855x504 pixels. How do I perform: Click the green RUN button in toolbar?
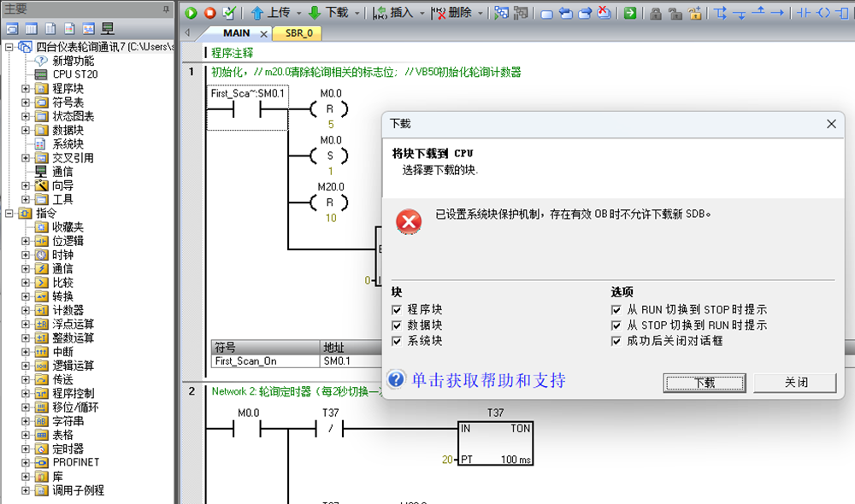(192, 13)
